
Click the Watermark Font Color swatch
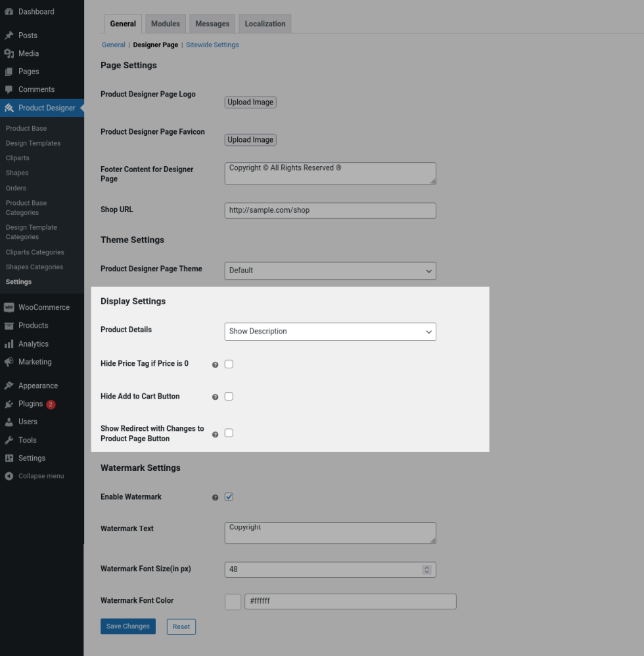(x=233, y=601)
